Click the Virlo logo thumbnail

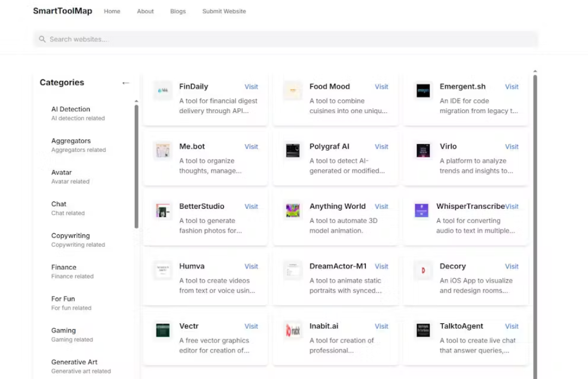click(x=423, y=151)
